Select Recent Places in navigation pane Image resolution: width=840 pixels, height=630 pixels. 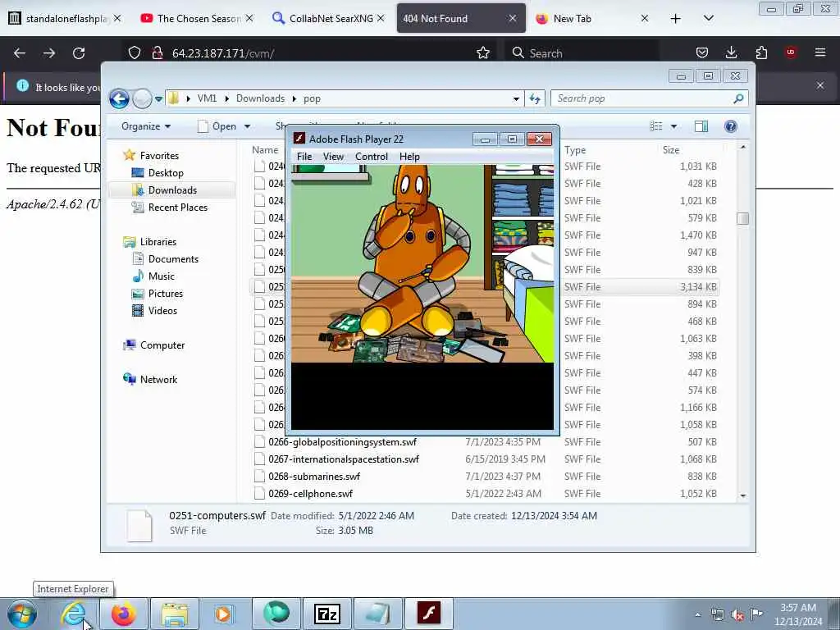tap(178, 208)
